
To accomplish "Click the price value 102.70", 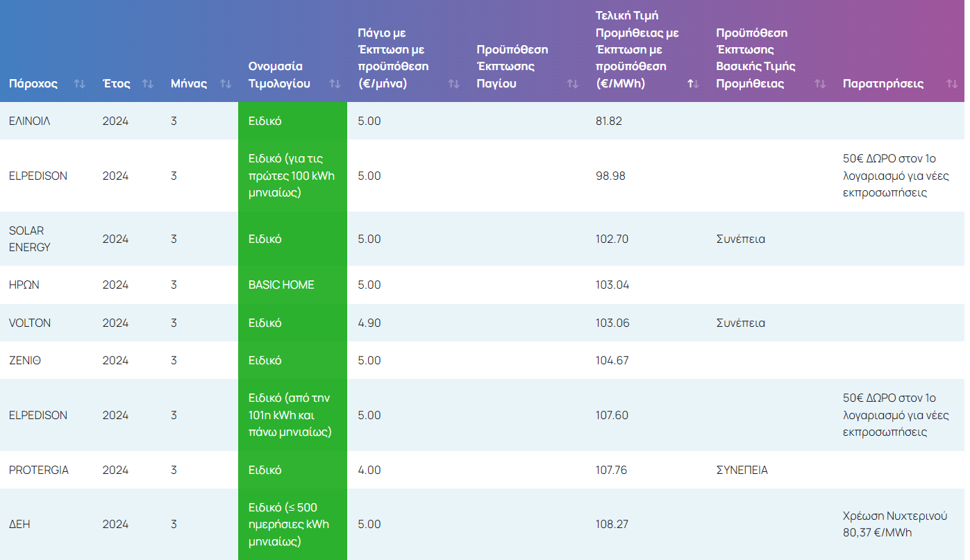I will (612, 239).
